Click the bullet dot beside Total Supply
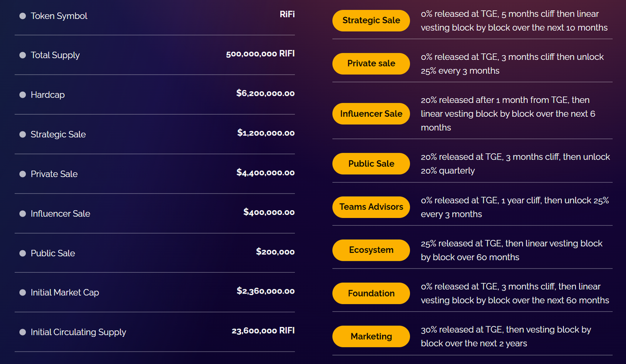 click(22, 55)
